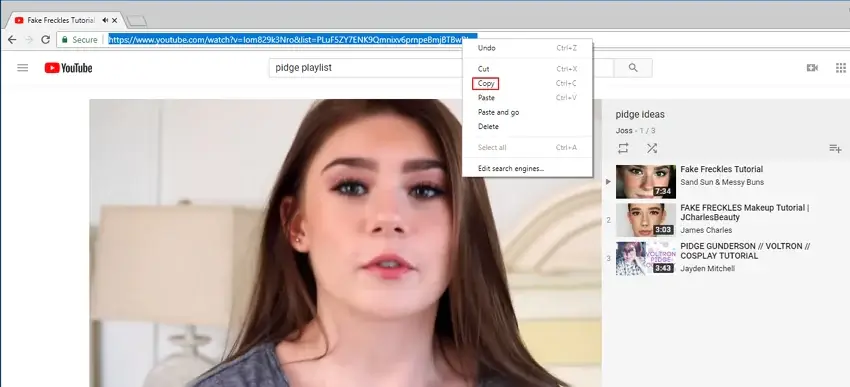The width and height of the screenshot is (850, 387).
Task: Click the browser forward arrow
Action: [x=29, y=40]
